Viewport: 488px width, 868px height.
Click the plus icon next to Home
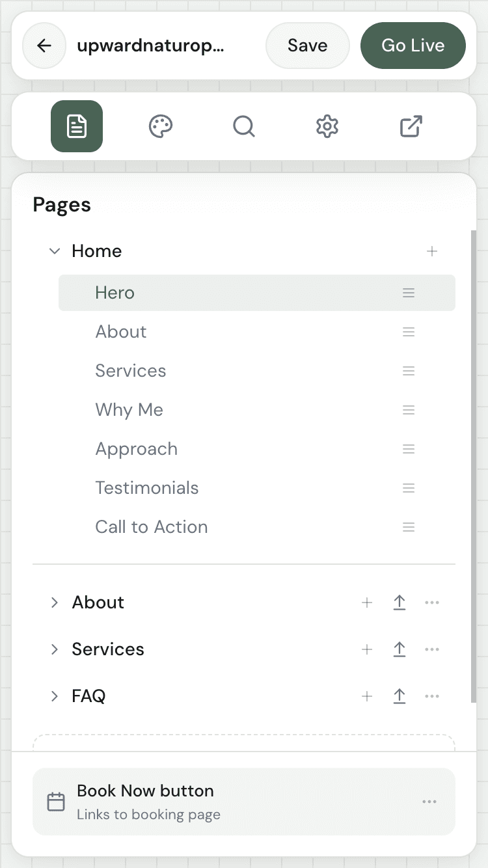click(x=432, y=251)
